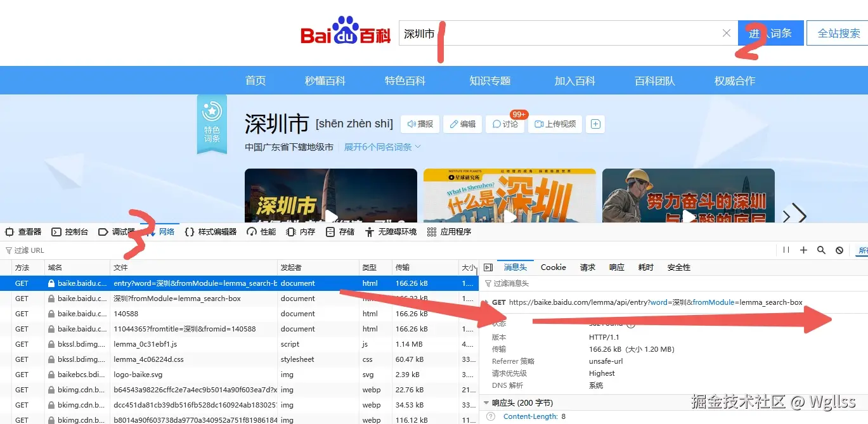The height and width of the screenshot is (424, 868).
Task: Click the 编辑 pencil button
Action: click(x=462, y=124)
